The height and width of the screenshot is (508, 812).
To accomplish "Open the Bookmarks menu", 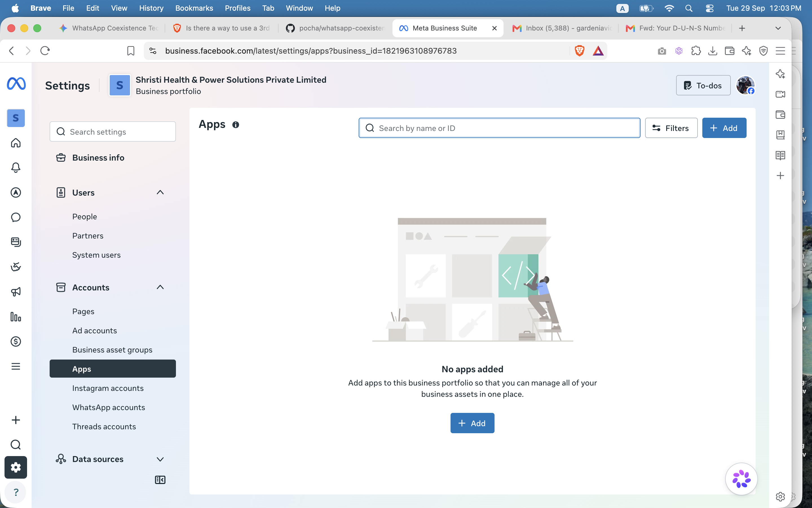I will point(194,8).
